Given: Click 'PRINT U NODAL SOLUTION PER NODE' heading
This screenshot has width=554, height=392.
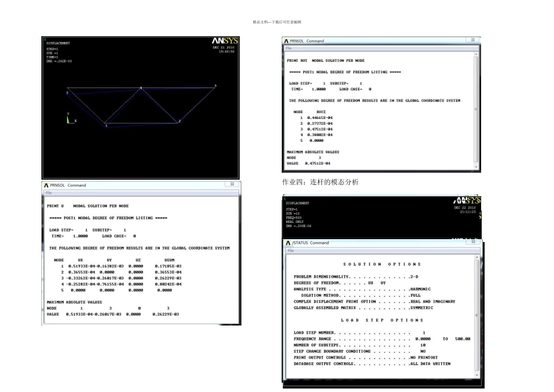Looking at the screenshot, I should coord(88,206).
